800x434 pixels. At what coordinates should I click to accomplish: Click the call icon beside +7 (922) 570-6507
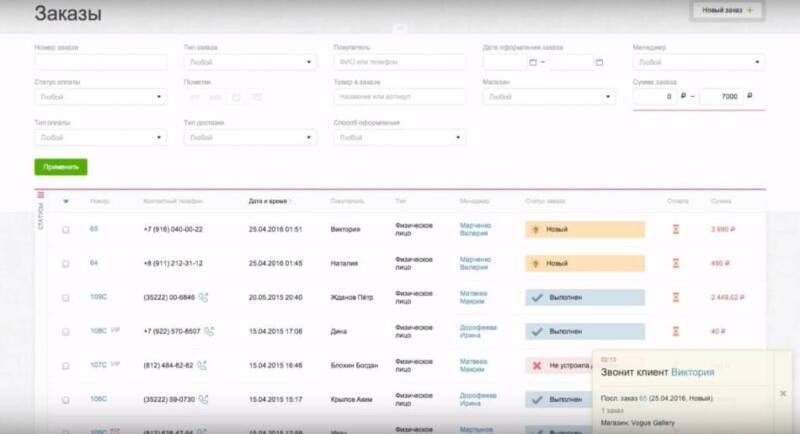coord(209,331)
